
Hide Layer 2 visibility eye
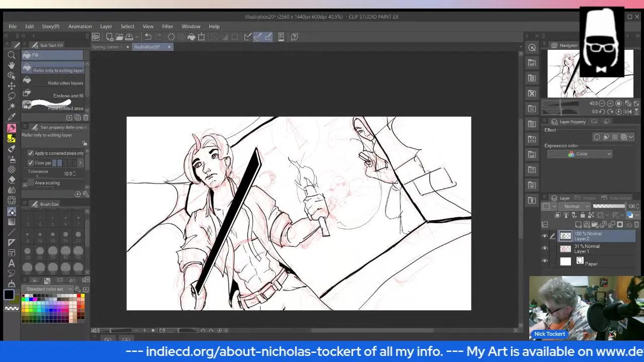[x=544, y=236]
